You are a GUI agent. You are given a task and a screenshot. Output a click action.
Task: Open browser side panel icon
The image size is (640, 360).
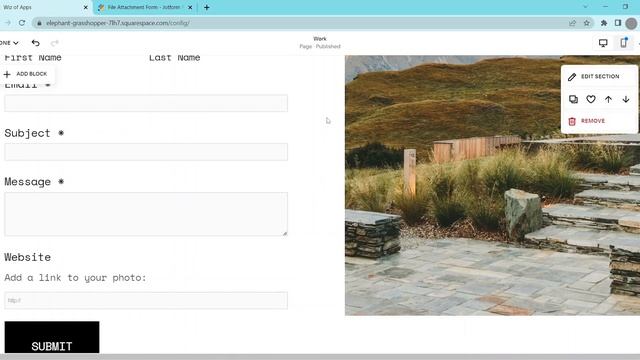[618, 23]
